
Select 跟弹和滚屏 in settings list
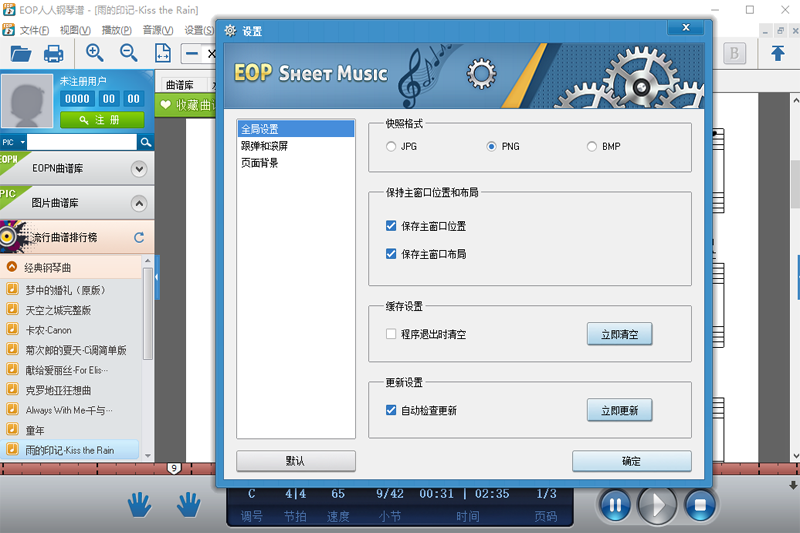(295, 146)
